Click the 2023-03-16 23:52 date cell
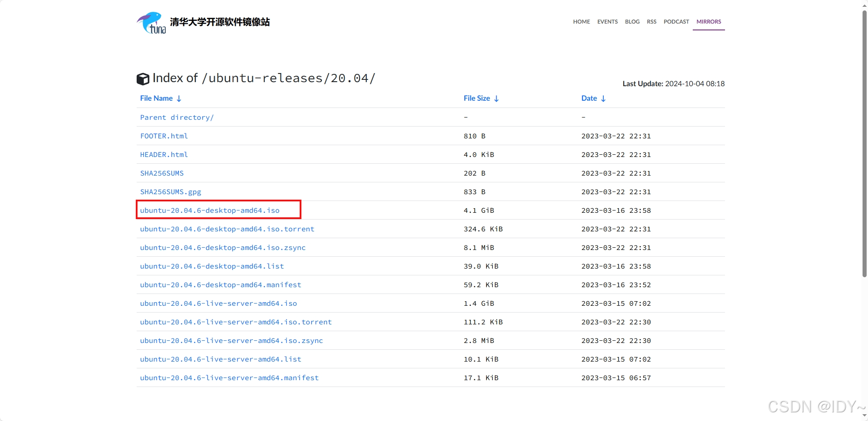Viewport: 868px width, 421px height. [616, 285]
